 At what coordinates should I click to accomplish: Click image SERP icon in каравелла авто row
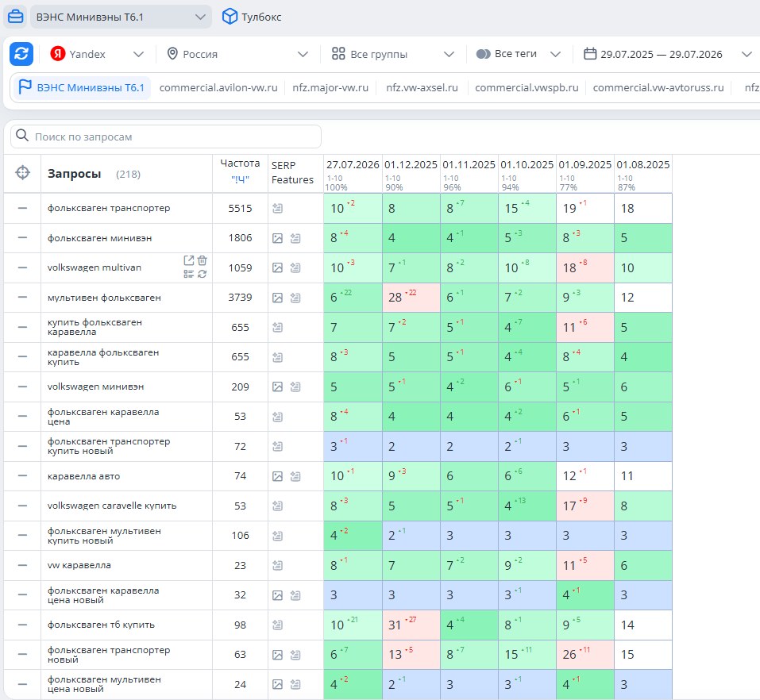pos(277,477)
